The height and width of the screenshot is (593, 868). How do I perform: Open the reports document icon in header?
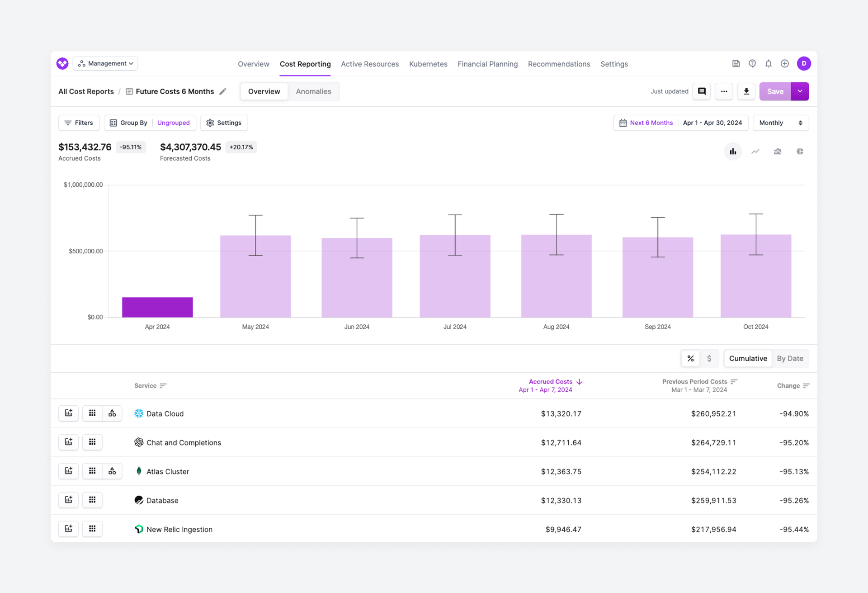pos(736,63)
